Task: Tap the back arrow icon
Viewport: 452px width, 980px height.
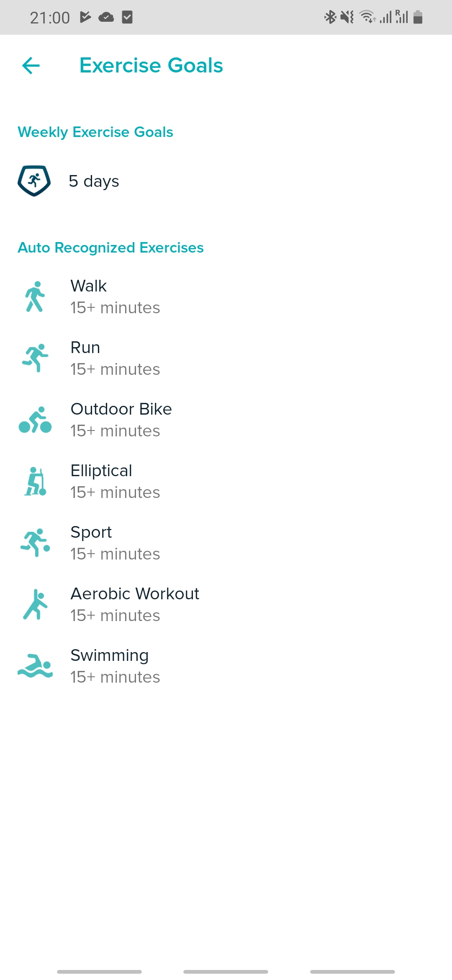Action: 31,66
